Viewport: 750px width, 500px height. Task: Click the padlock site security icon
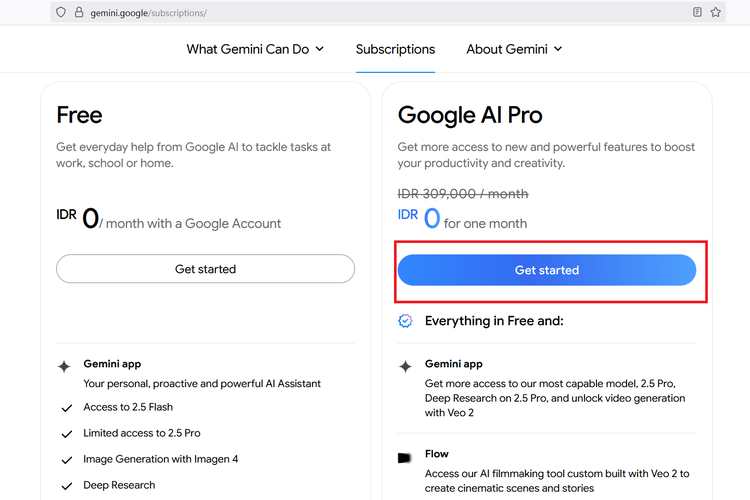79,12
